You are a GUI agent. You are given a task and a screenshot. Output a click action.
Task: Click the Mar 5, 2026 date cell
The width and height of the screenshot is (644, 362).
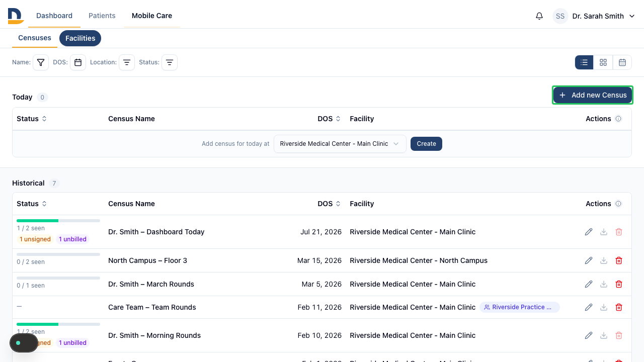click(x=322, y=284)
